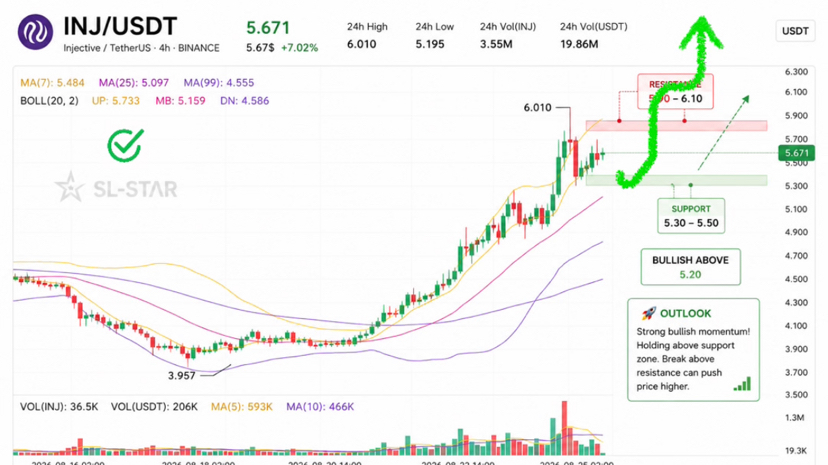Click the Bollinger DN: 4.586 value
This screenshot has width=828, height=465.
pyautogui.click(x=244, y=101)
